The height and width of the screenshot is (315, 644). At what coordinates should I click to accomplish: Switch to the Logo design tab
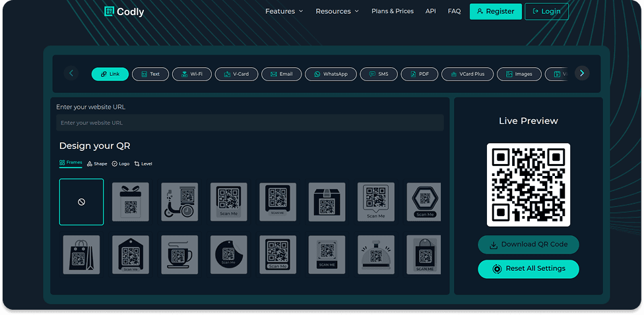121,163
